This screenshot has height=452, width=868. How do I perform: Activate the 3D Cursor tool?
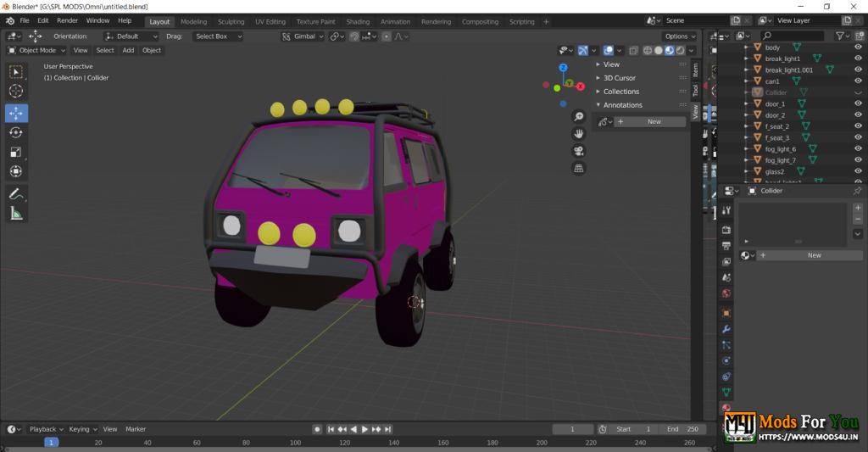16,91
